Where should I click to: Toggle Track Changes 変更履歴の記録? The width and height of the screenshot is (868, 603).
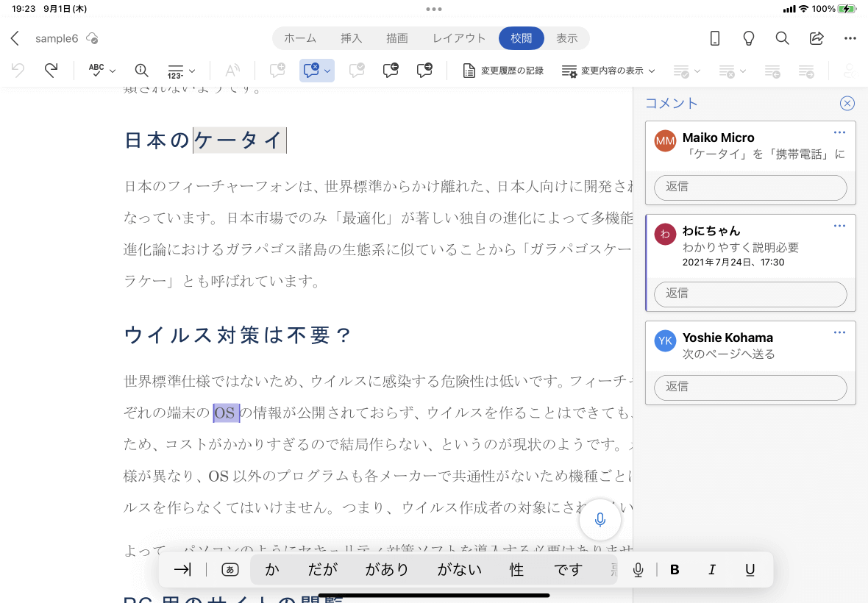[x=503, y=71]
